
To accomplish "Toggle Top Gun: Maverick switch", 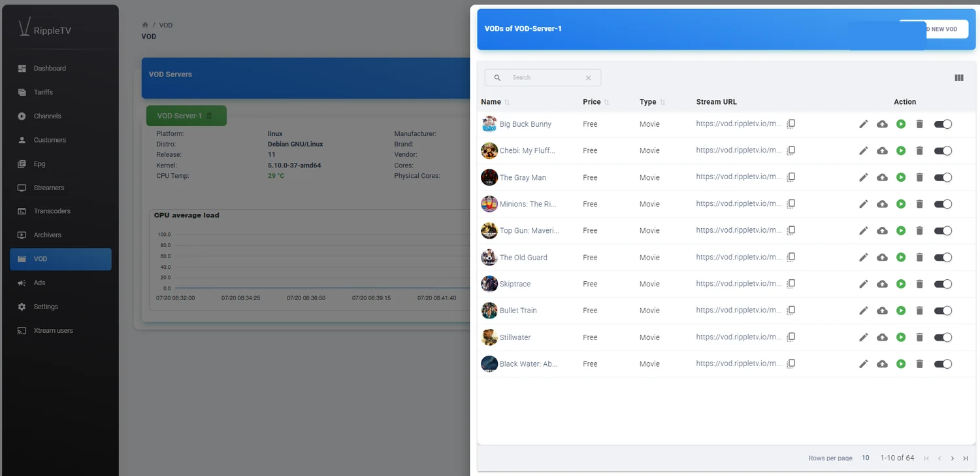I will click(x=943, y=231).
